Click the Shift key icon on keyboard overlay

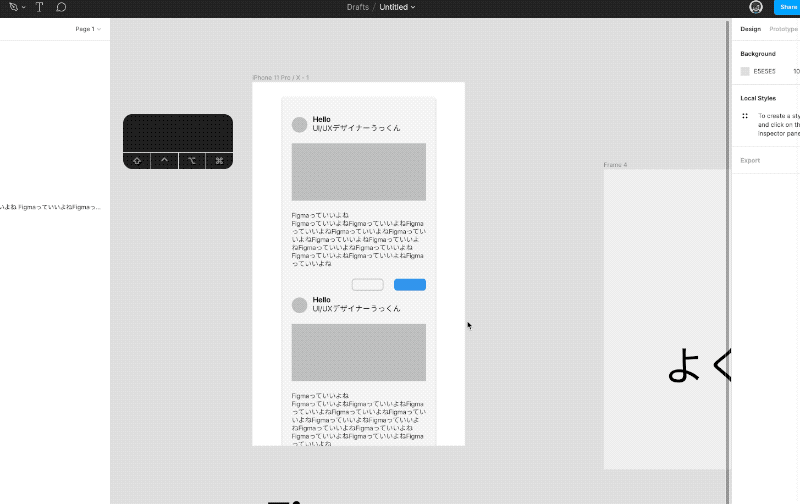[137, 161]
